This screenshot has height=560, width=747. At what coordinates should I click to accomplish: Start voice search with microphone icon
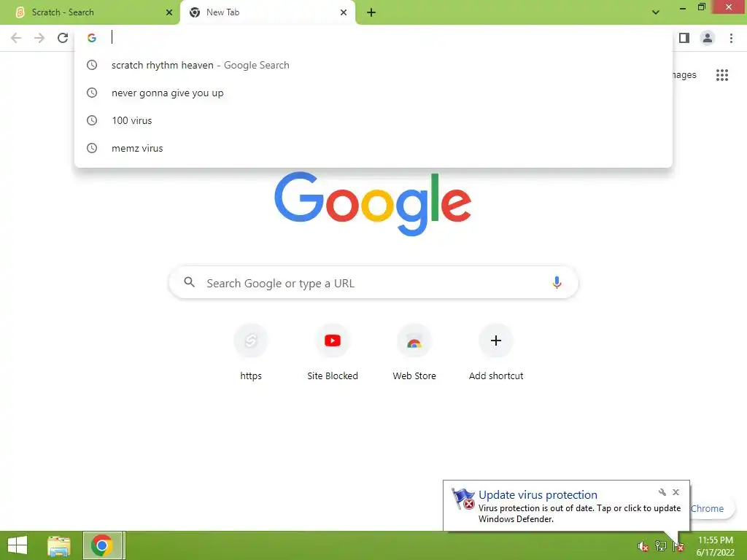coord(557,282)
